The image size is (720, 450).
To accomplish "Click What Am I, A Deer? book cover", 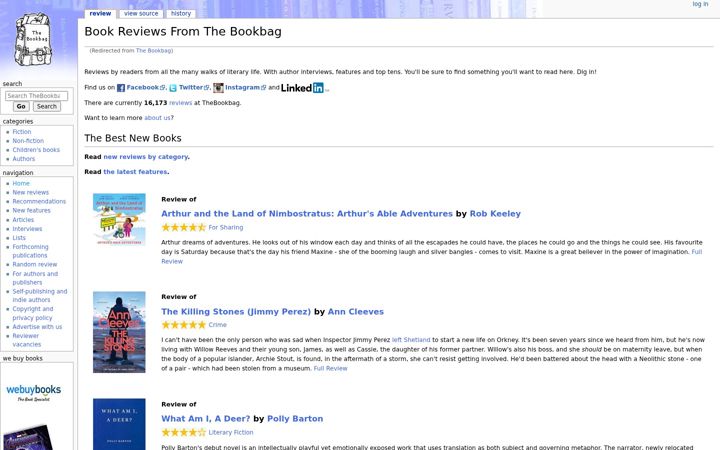I will (119, 424).
